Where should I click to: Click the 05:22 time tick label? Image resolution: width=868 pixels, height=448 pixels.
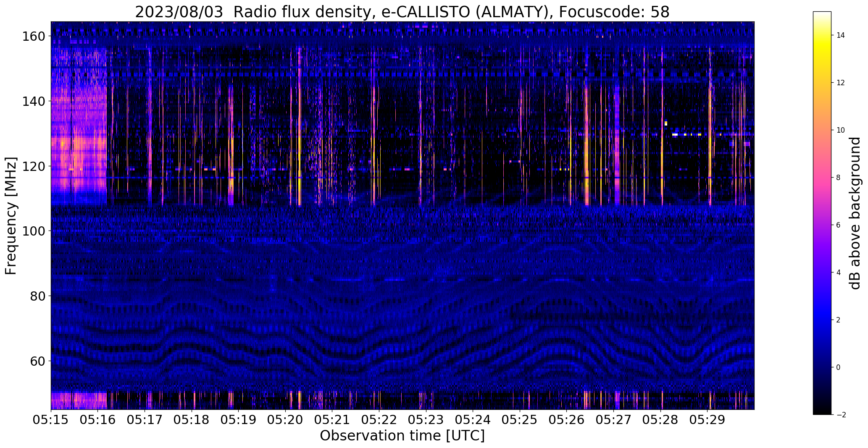pos(379,420)
